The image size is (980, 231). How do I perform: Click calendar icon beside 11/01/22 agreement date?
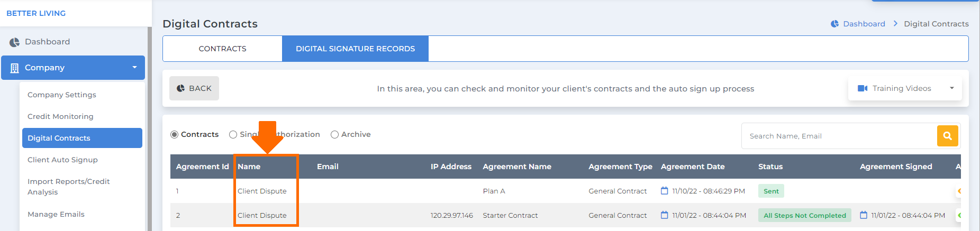[x=665, y=215]
